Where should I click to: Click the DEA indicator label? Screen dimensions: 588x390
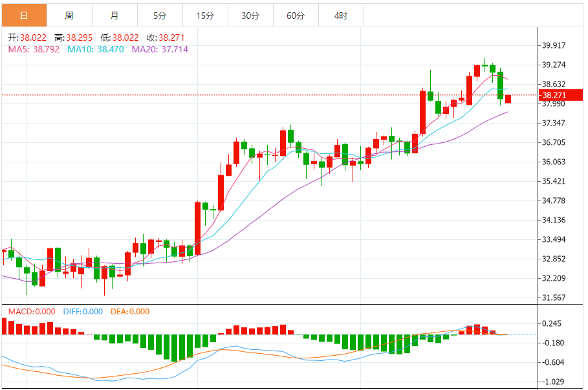click(x=131, y=311)
